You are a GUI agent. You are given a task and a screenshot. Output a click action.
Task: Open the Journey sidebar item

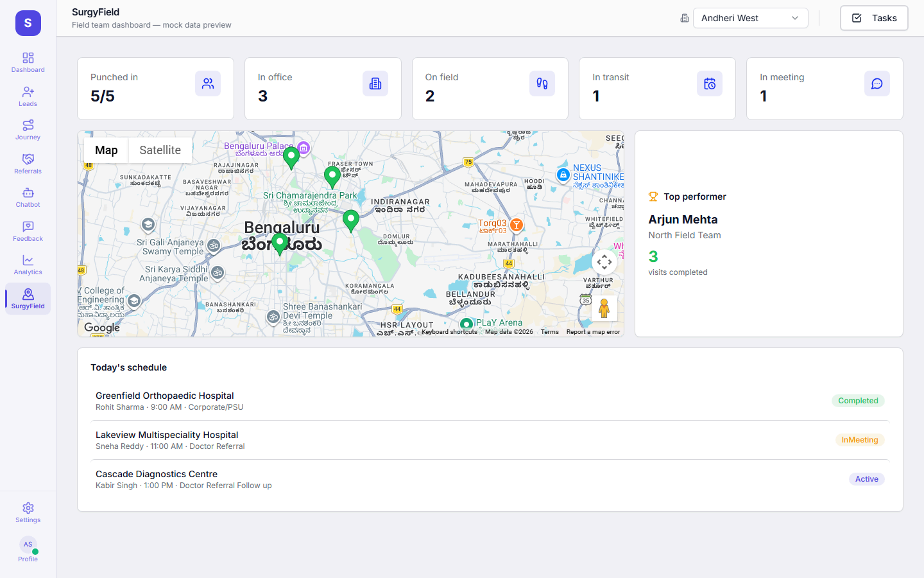click(x=28, y=130)
